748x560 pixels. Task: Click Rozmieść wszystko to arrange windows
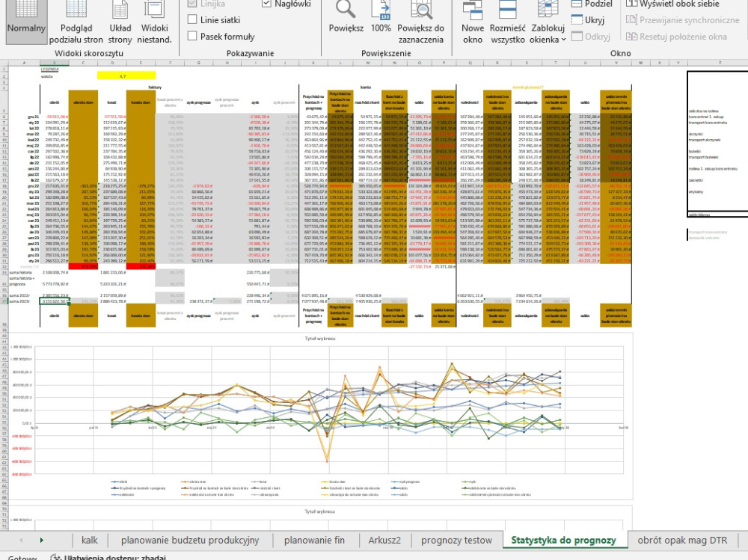pyautogui.click(x=508, y=22)
